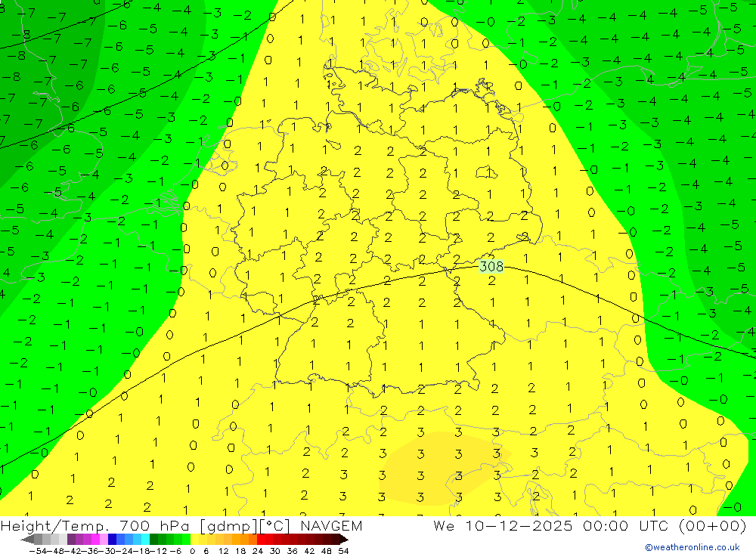Click the 'We 10-12-2025 00:00 UTC' date text
Image resolution: width=756 pixels, height=554 pixels.
[x=552, y=525]
